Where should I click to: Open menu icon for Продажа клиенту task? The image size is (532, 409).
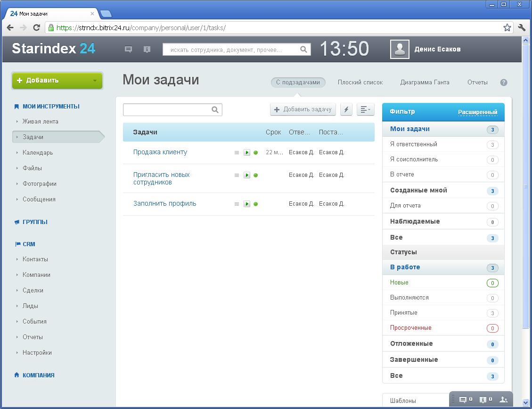click(237, 152)
